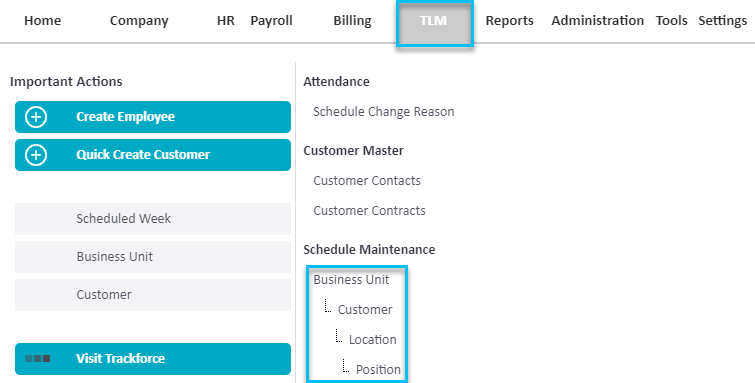Click the Trackforce squares icon

[x=38, y=358]
